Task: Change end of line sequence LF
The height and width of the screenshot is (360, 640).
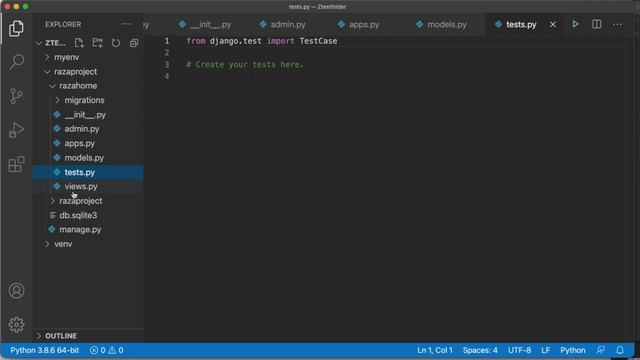Action: click(x=545, y=350)
